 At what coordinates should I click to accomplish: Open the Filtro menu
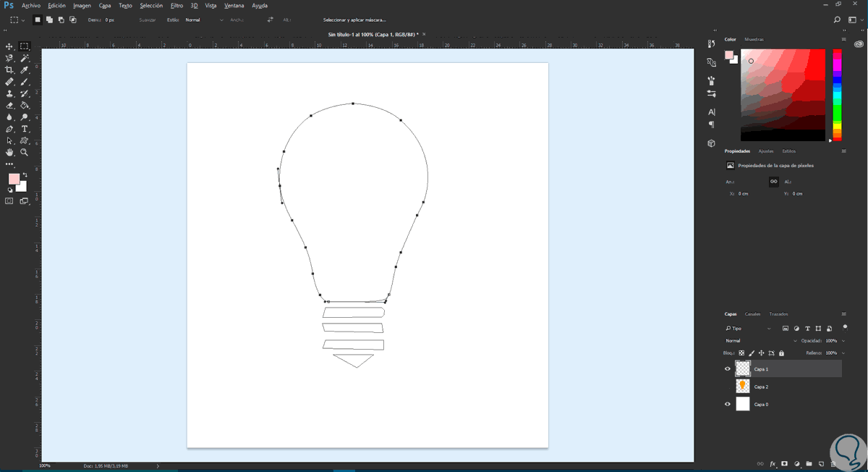(176, 5)
